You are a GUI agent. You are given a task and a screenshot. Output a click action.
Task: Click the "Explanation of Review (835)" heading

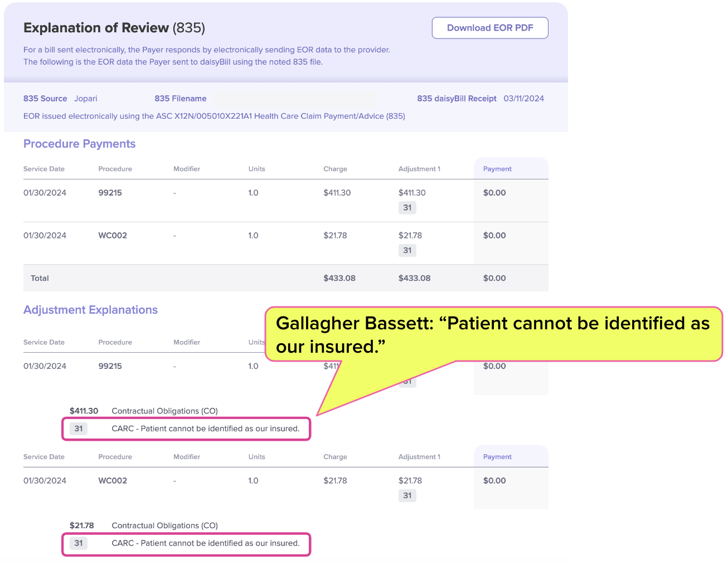coord(114,28)
